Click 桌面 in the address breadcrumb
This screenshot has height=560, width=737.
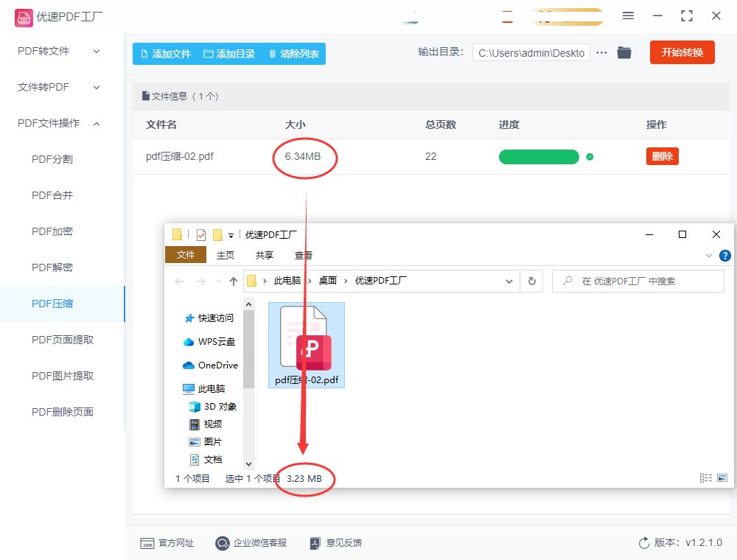[328, 281]
